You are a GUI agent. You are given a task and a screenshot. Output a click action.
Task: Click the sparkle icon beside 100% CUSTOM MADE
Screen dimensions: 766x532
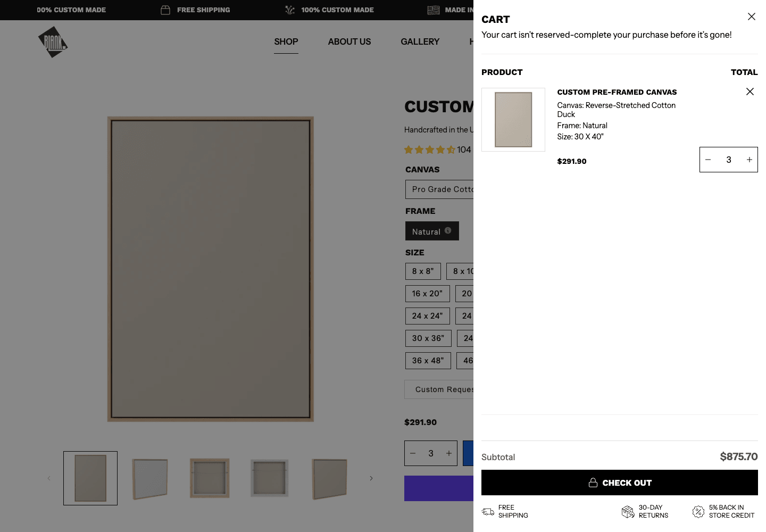[290, 10]
